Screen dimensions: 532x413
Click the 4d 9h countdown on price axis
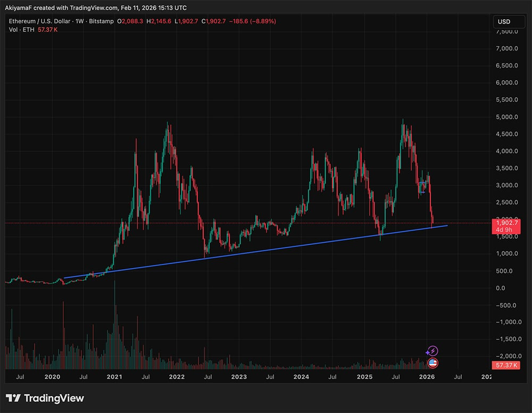tap(504, 230)
